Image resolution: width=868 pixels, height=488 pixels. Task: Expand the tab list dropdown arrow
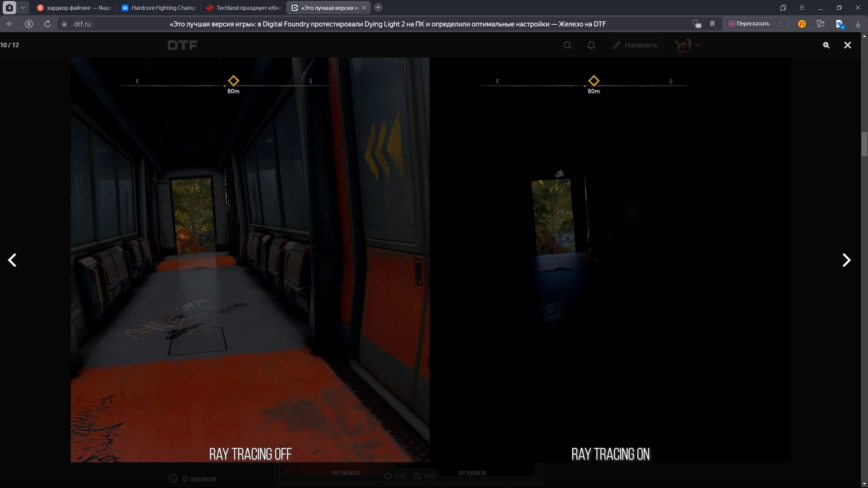[x=23, y=7]
